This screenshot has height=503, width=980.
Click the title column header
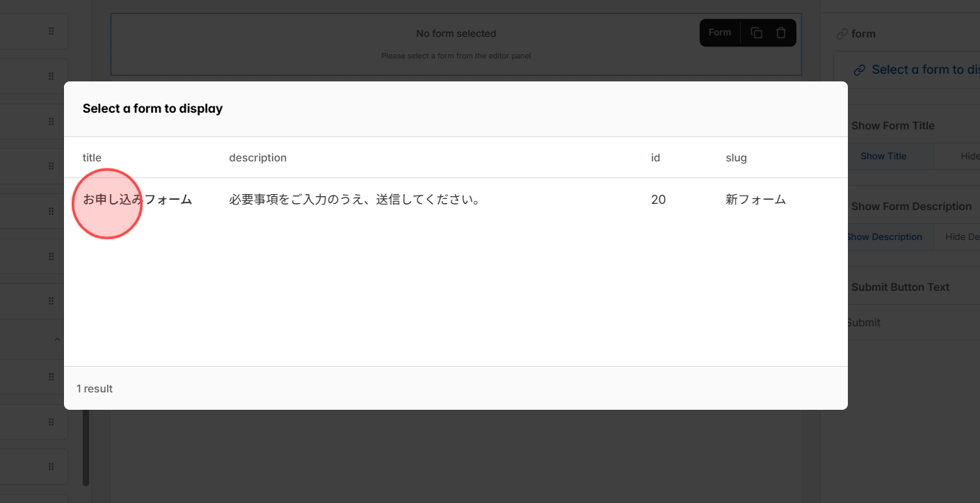point(92,157)
